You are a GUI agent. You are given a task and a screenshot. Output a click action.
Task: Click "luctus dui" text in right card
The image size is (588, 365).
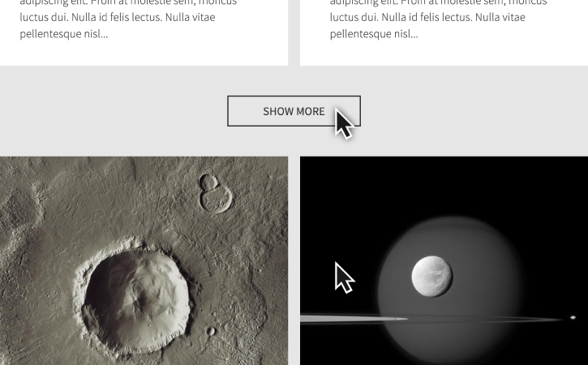pos(353,17)
